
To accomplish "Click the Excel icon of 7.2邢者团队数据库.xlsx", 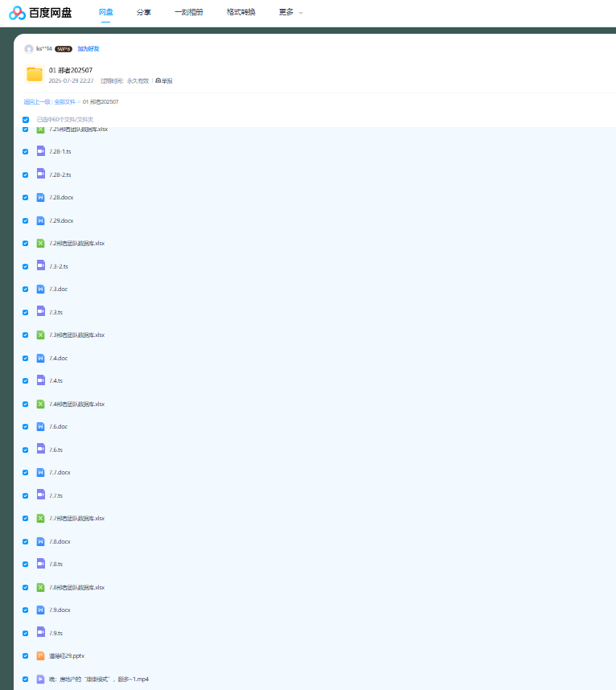I will [x=41, y=243].
